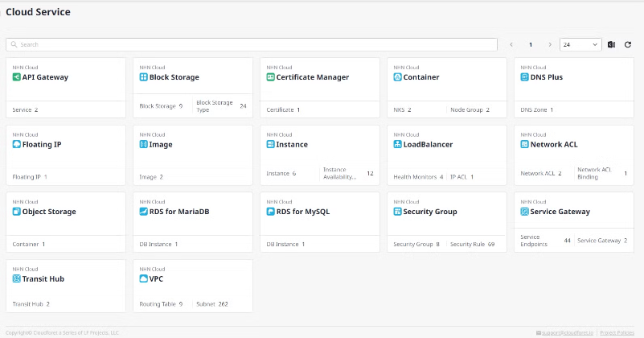Click current page number 1
Image resolution: width=644 pixels, height=338 pixels.
(531, 44)
